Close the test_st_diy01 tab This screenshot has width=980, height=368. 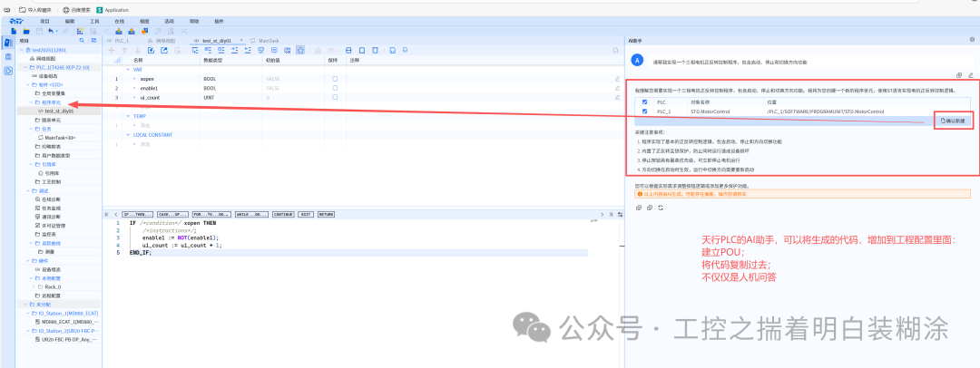coord(241,40)
